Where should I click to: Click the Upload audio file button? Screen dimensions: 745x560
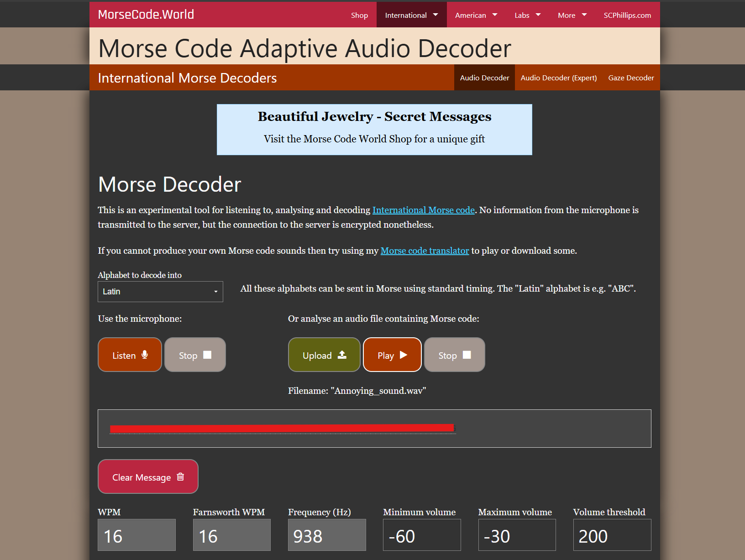(x=324, y=355)
